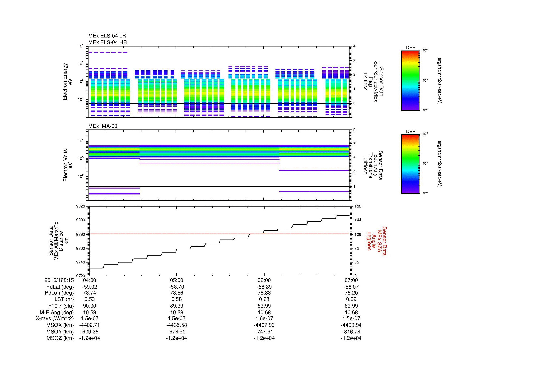Click the PdLat value -58.70
This screenshot has width=555, height=392.
pyautogui.click(x=177, y=287)
